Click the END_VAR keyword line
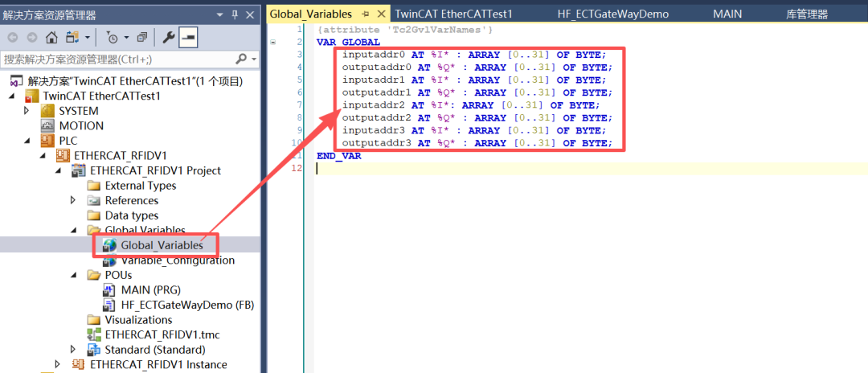This screenshot has height=373, width=868. click(339, 156)
